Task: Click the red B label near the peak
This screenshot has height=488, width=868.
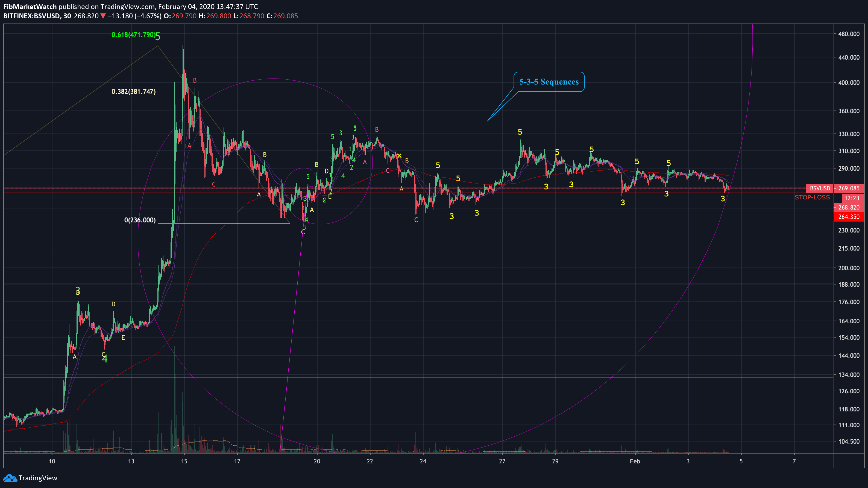Action: [x=195, y=80]
